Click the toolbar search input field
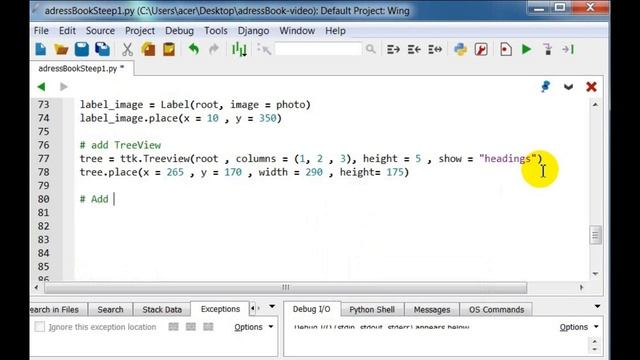 tap(318, 49)
